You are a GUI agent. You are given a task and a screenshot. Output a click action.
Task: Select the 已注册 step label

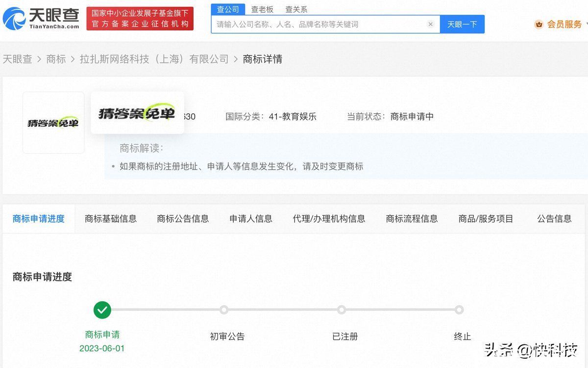pyautogui.click(x=345, y=337)
